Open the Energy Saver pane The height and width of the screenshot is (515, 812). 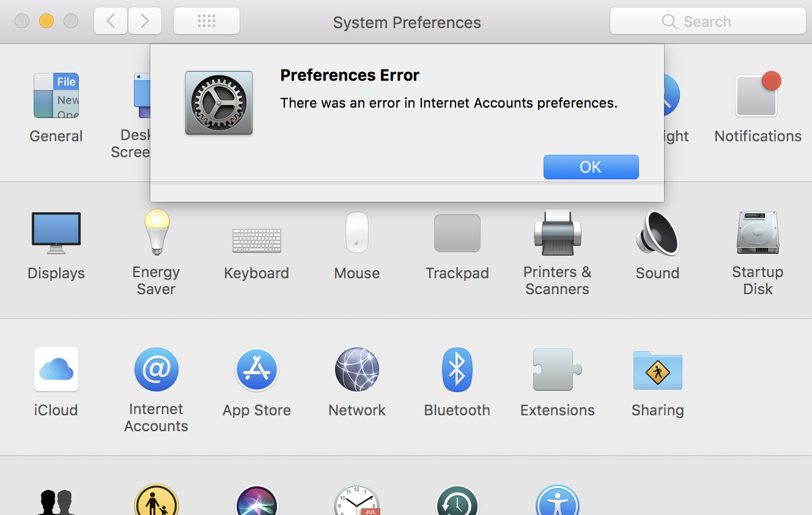click(157, 232)
